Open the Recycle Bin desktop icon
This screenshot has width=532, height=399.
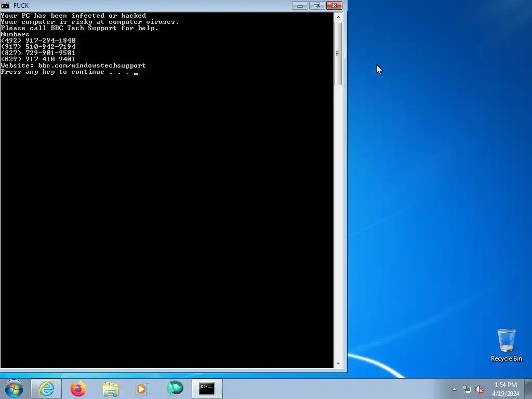coord(506,345)
